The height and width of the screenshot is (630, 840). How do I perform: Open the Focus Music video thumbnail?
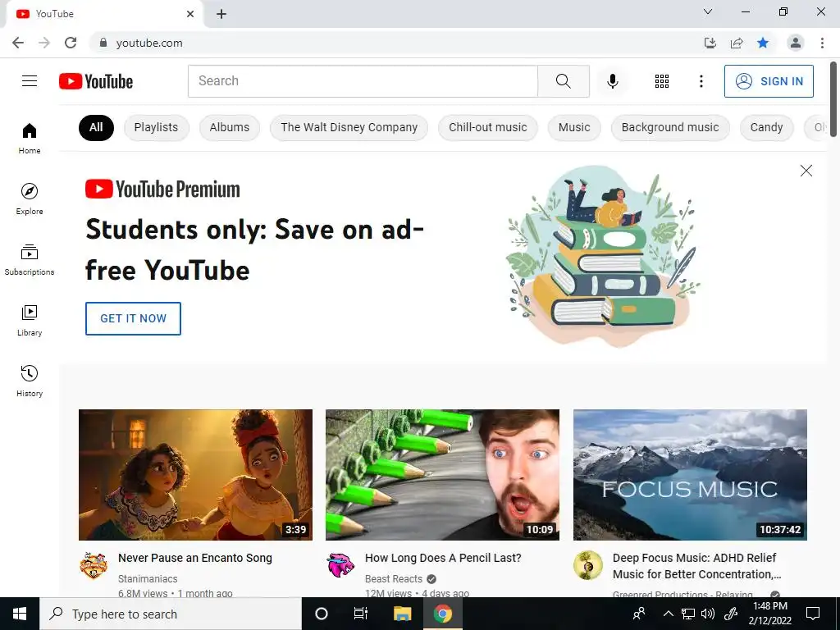pos(690,475)
